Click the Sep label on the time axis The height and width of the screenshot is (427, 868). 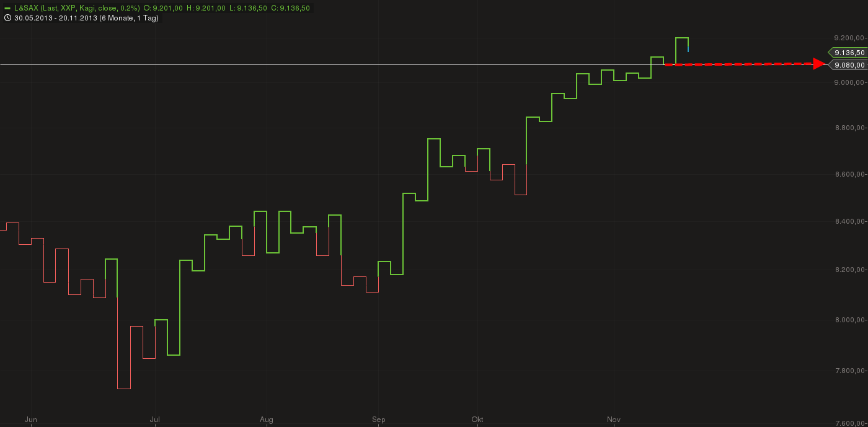point(379,420)
